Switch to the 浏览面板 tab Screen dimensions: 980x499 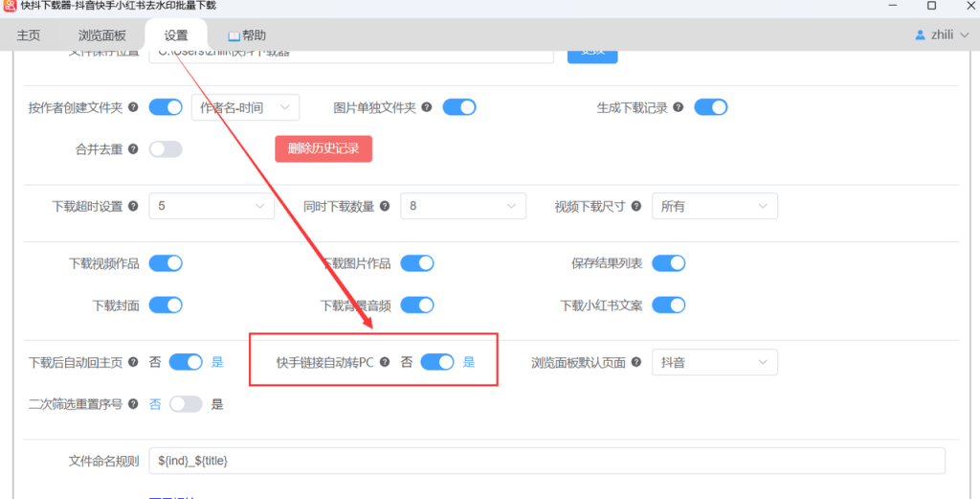pyautogui.click(x=101, y=35)
